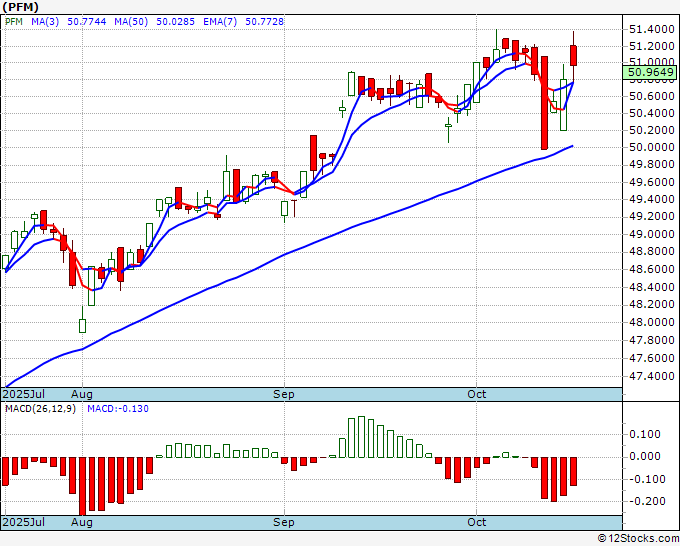Viewport: 680px width, 546px height.
Task: Click the 51.4000 price axis label
Action: (651, 29)
